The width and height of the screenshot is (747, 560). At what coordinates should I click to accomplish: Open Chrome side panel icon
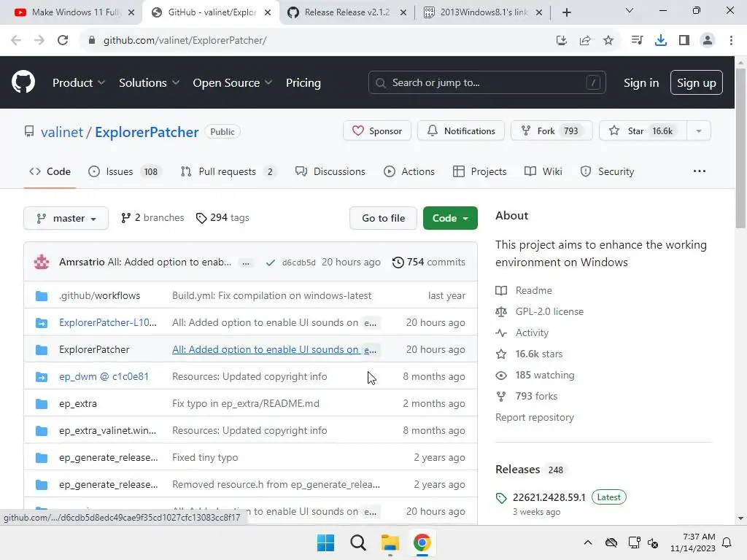point(684,41)
